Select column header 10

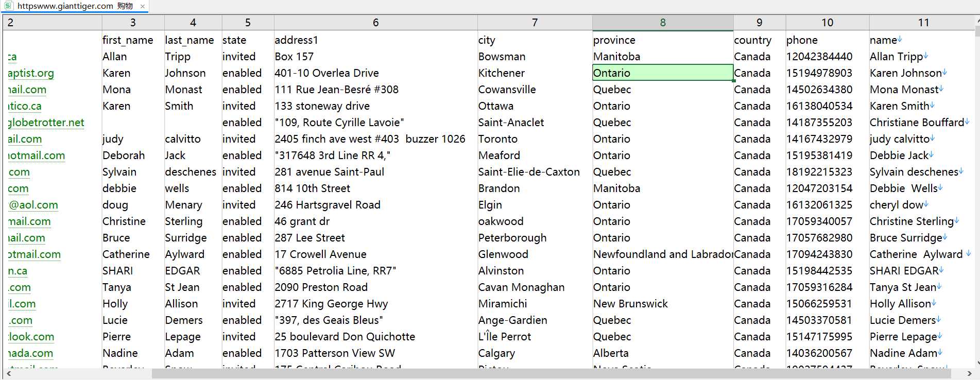(827, 23)
